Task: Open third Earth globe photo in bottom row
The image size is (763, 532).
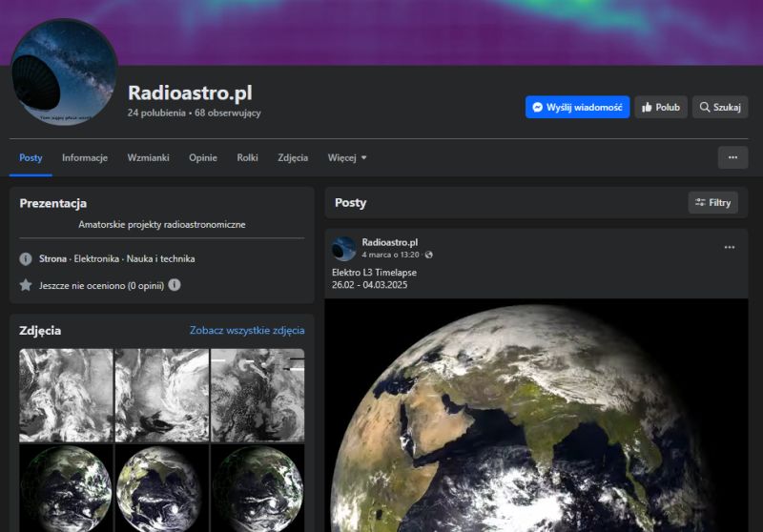Action: click(x=258, y=488)
